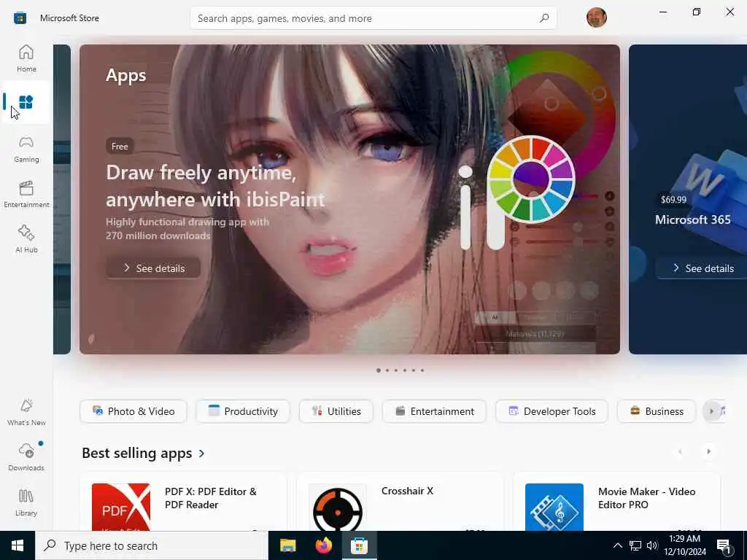Select the Developer Tools category
This screenshot has width=747, height=560.
coord(551,411)
